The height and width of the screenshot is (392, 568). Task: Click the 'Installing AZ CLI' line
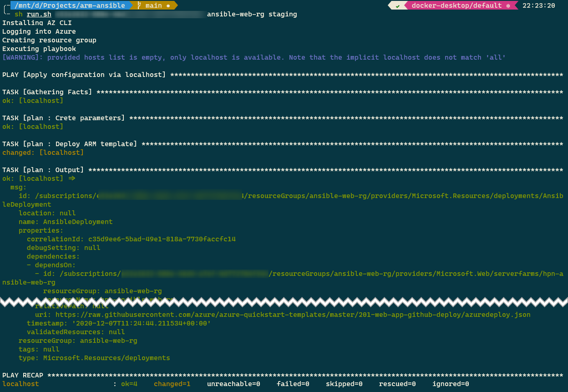pyautogui.click(x=37, y=23)
